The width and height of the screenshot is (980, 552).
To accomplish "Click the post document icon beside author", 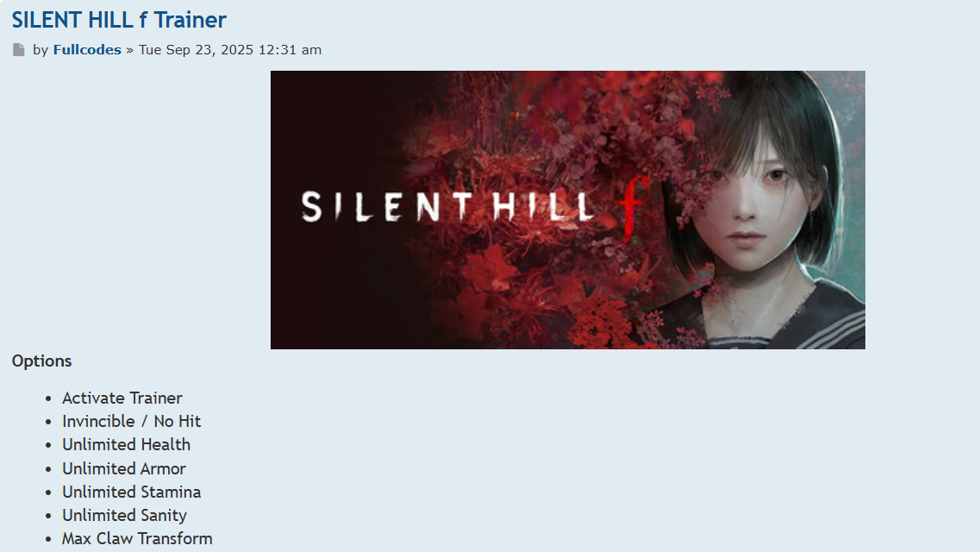I will click(19, 50).
